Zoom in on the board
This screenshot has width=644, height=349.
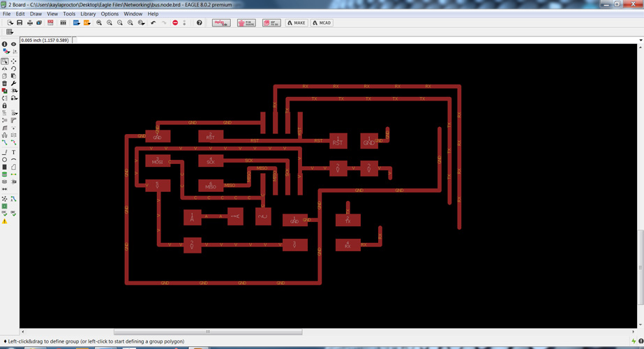[110, 22]
